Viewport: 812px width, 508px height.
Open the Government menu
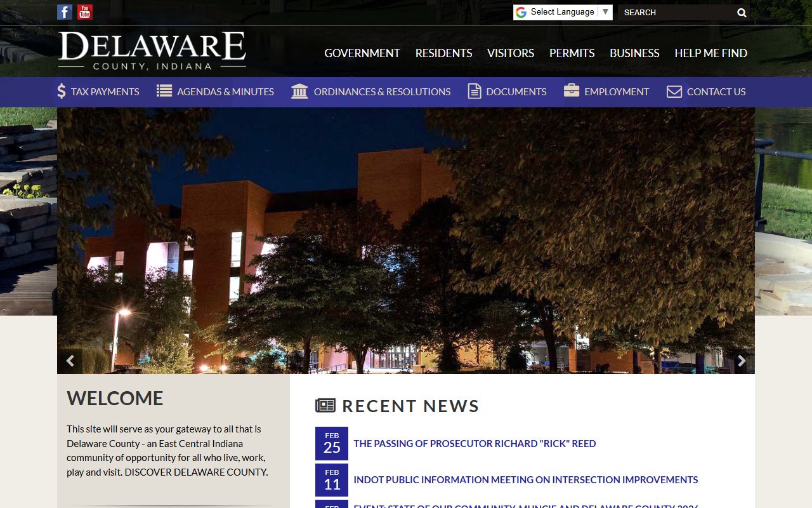pyautogui.click(x=362, y=53)
